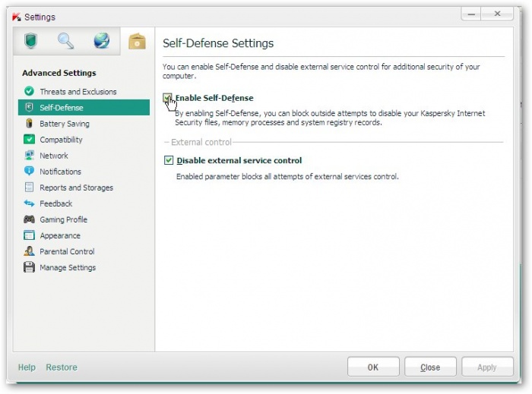The image size is (532, 394).
Task: Click the OK button
Action: coord(373,367)
